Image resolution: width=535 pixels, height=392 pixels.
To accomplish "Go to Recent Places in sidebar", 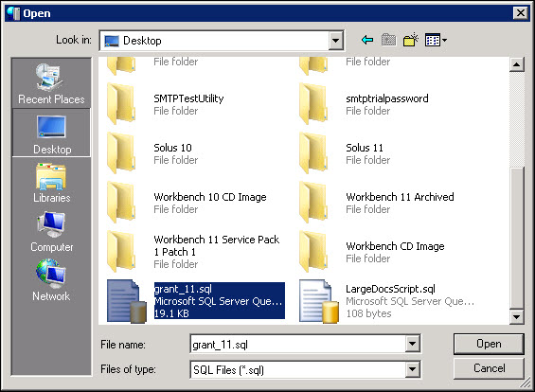I will 51,84.
